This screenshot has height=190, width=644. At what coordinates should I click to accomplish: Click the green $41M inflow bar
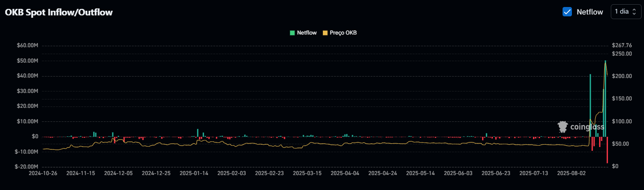point(590,106)
